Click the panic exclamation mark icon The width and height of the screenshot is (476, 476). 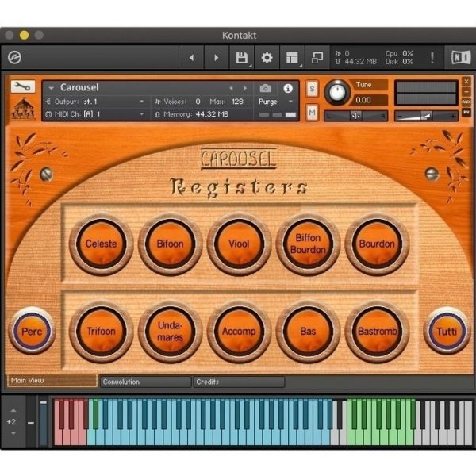pyautogui.click(x=432, y=57)
